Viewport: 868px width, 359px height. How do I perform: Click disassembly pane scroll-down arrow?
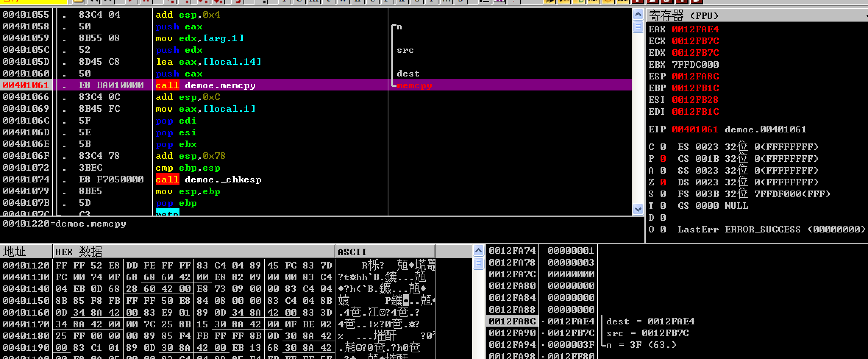tap(638, 209)
